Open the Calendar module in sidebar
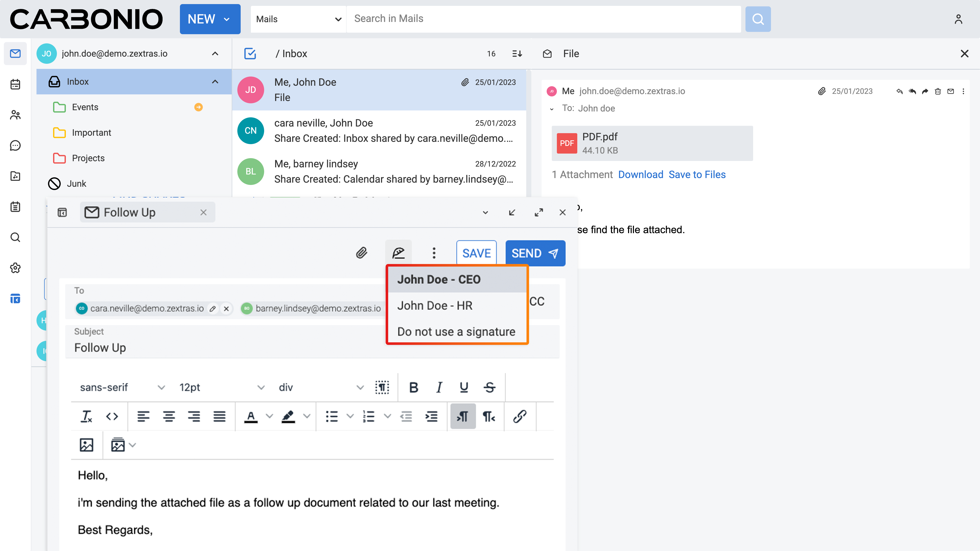The width and height of the screenshot is (980, 551). (15, 84)
